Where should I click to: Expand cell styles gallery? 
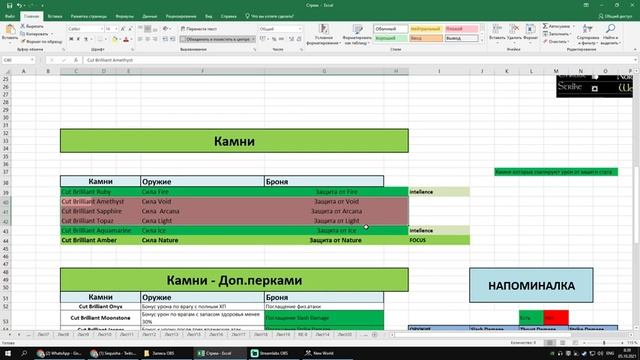pos(482,40)
